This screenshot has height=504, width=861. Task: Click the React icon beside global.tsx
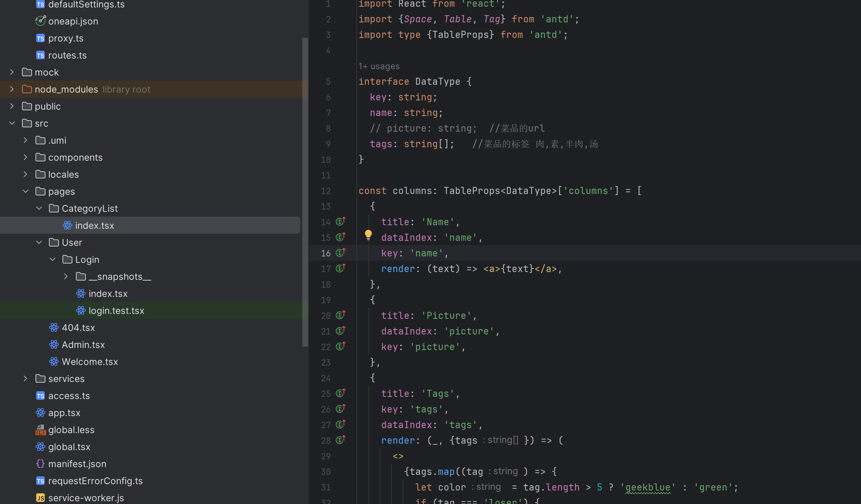tap(40, 447)
